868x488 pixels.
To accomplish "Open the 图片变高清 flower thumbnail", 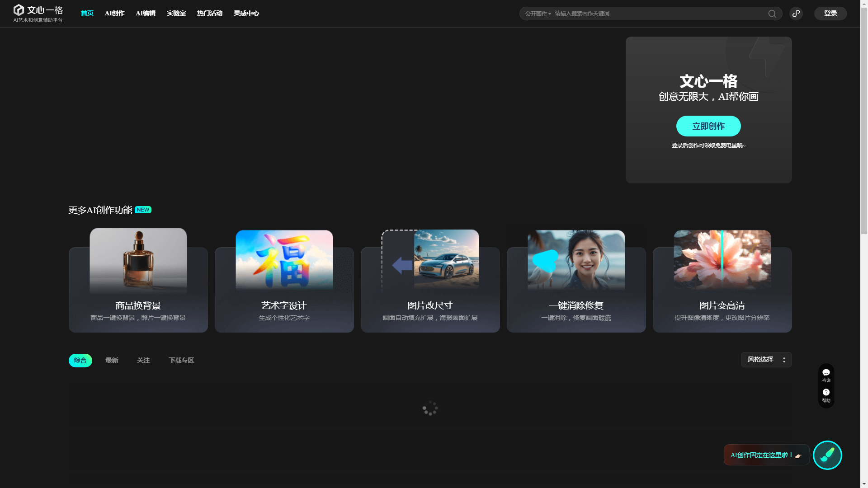I will coord(722,260).
